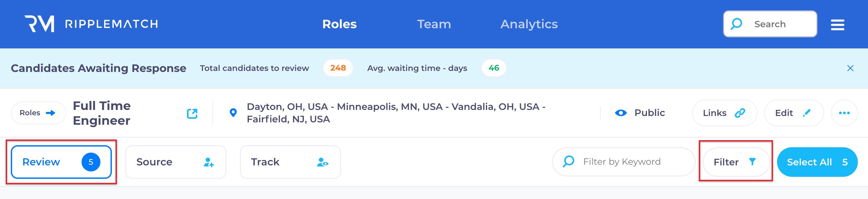Viewport: 868px width, 199px height.
Task: Open the hamburger menu
Action: point(837,25)
